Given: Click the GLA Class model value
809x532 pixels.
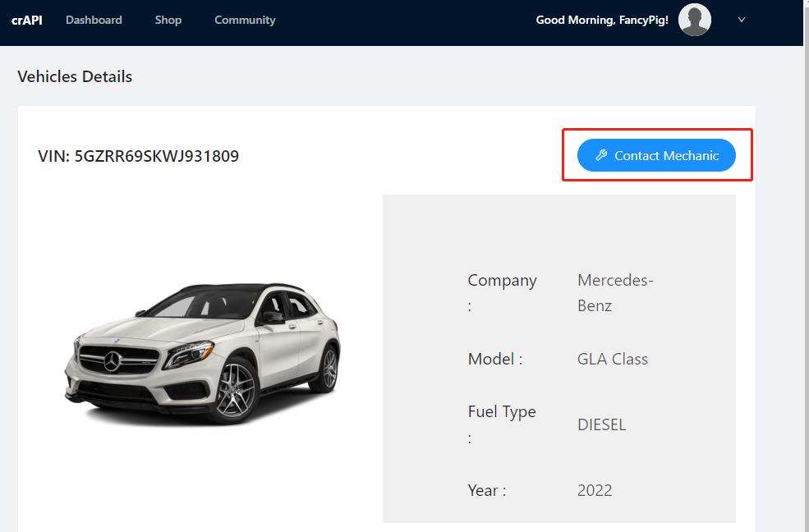Looking at the screenshot, I should tap(613, 359).
